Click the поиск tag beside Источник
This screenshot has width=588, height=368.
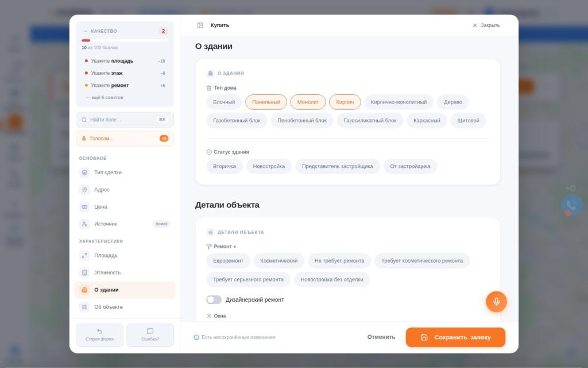(x=161, y=224)
